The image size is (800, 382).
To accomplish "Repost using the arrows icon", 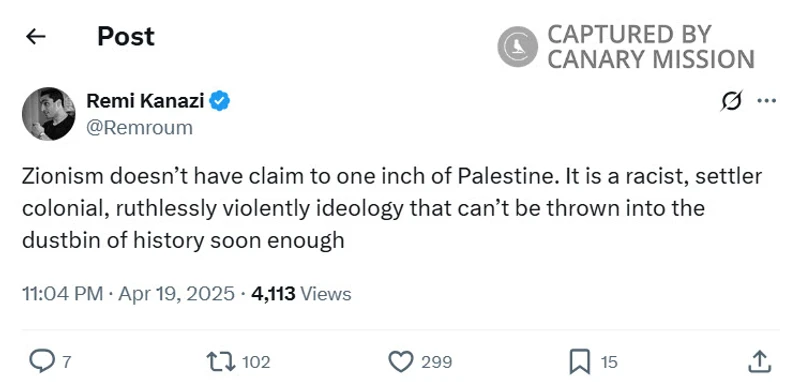I will point(221,362).
